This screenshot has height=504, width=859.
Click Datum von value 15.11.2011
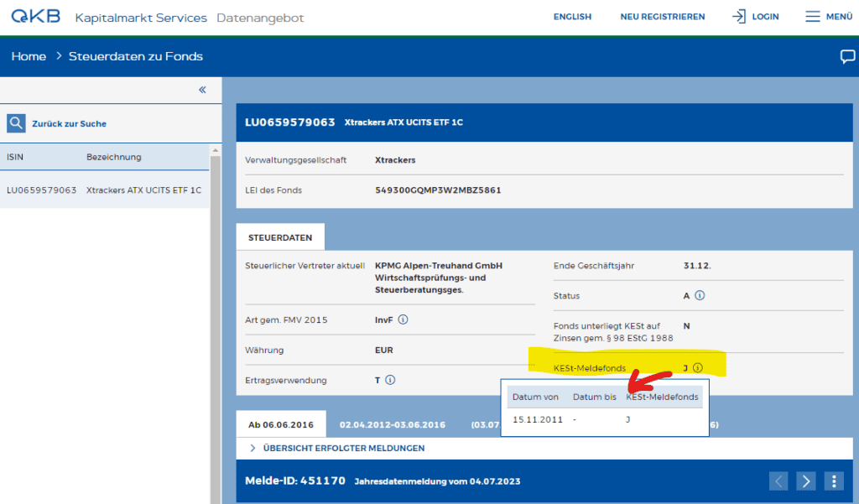(538, 419)
